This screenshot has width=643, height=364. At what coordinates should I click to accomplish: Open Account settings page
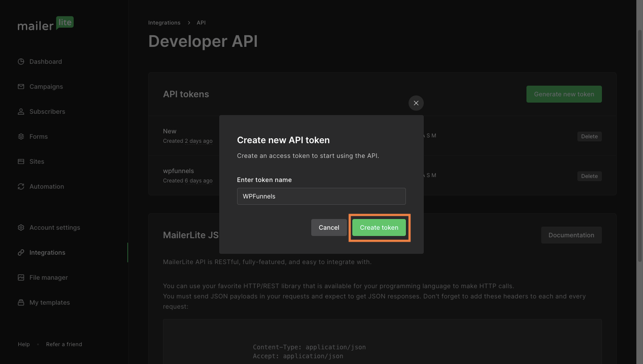(x=55, y=227)
